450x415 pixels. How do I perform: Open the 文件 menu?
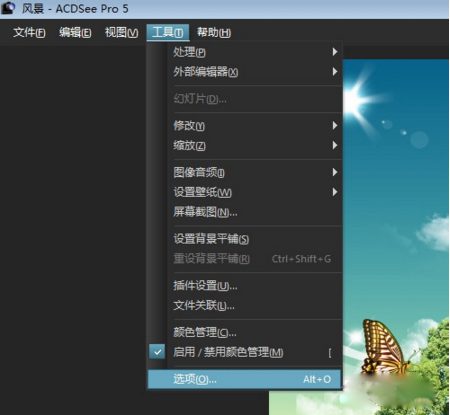coord(29,32)
